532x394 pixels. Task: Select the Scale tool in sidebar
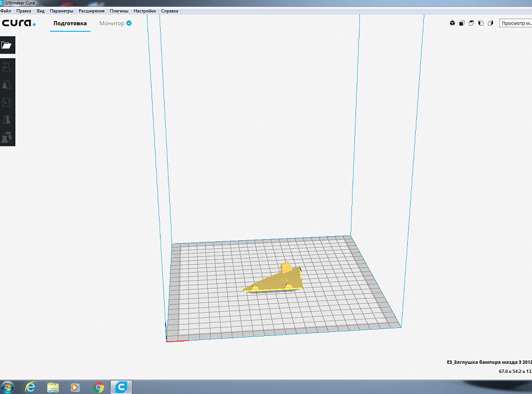tap(7, 84)
